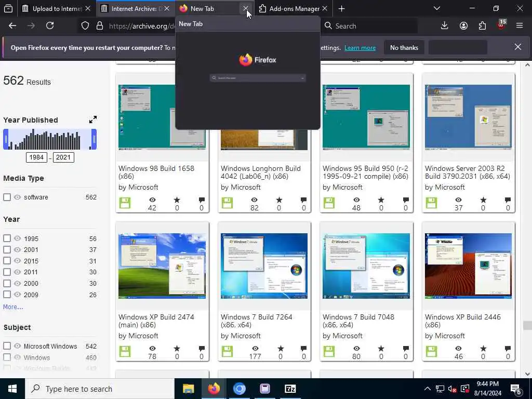The width and height of the screenshot is (532, 399).
Task: Expand the Year Published histogram
Action: coord(92,120)
